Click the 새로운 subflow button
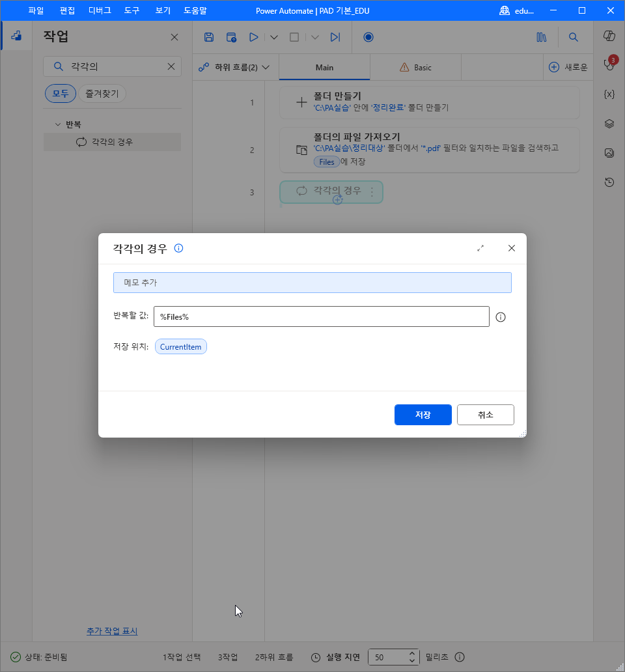Image resolution: width=625 pixels, height=672 pixels. [x=568, y=67]
